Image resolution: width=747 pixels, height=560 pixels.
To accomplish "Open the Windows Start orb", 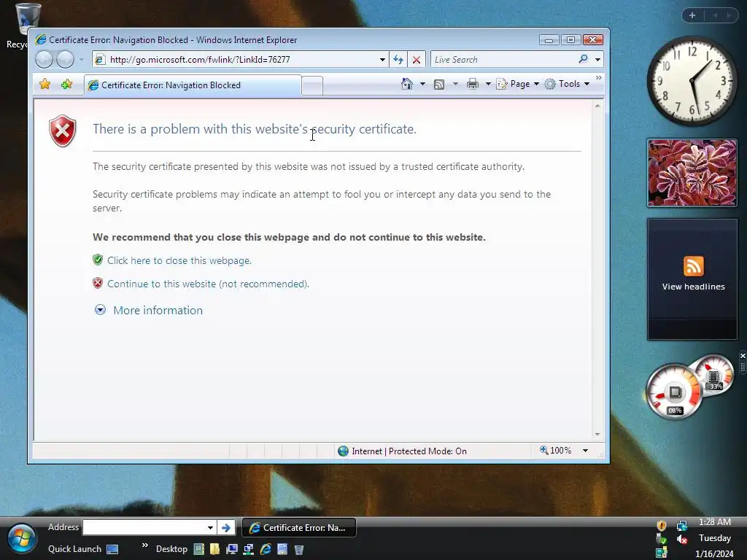I will pyautogui.click(x=21, y=540).
